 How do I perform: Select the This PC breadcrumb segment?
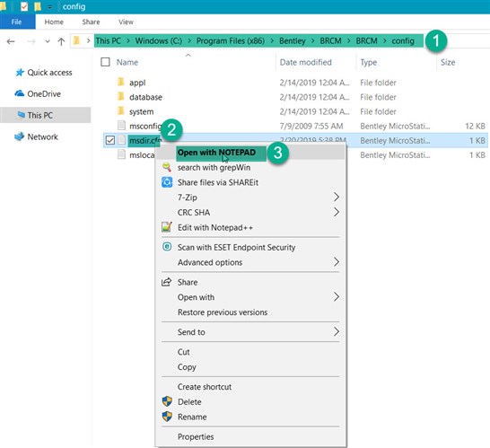[x=108, y=41]
